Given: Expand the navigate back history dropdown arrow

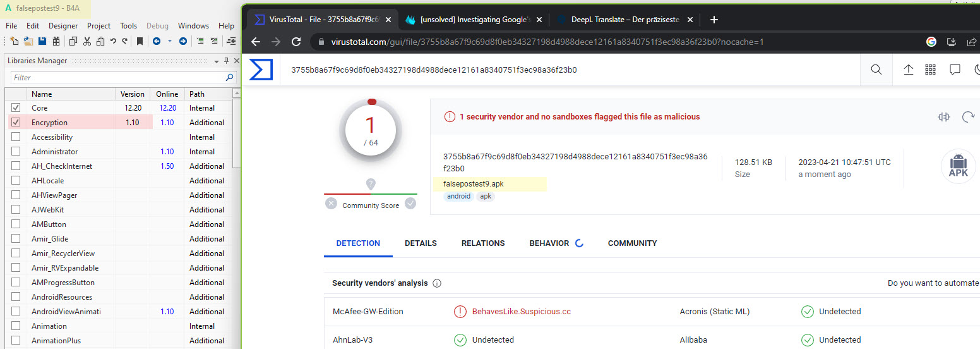Looking at the screenshot, I should tap(169, 42).
